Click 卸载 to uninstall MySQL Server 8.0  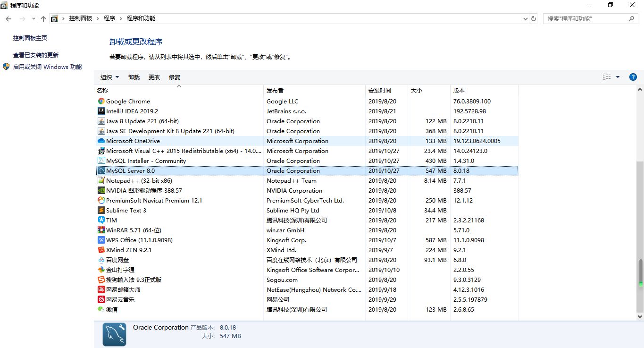[x=134, y=77]
